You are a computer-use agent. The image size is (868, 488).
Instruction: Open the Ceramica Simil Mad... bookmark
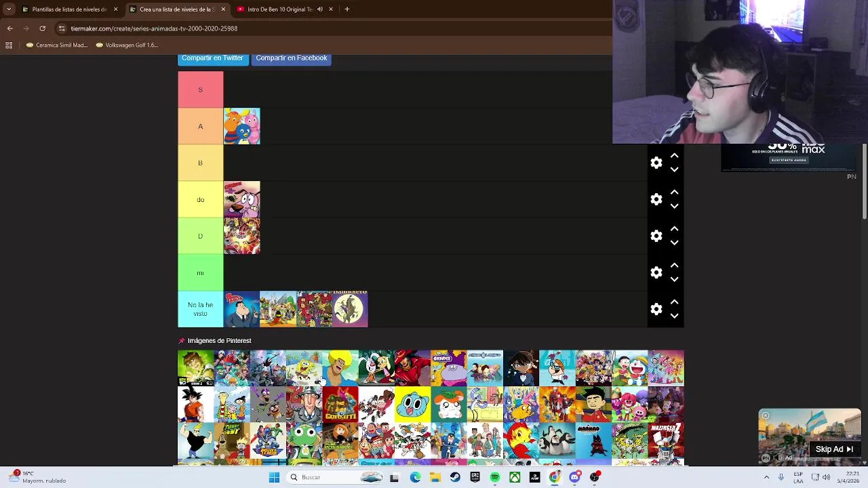57,45
